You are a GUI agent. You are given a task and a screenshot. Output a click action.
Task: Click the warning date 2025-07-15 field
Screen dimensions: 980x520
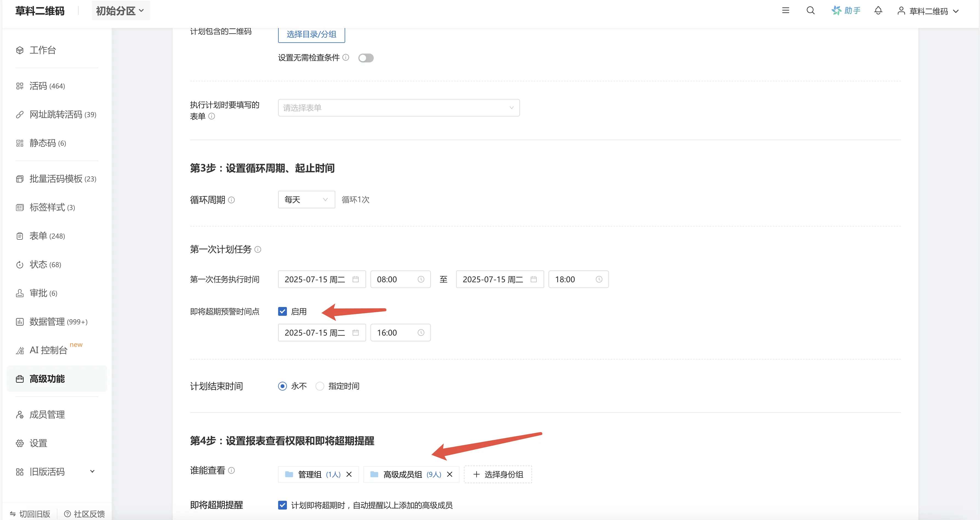point(322,333)
